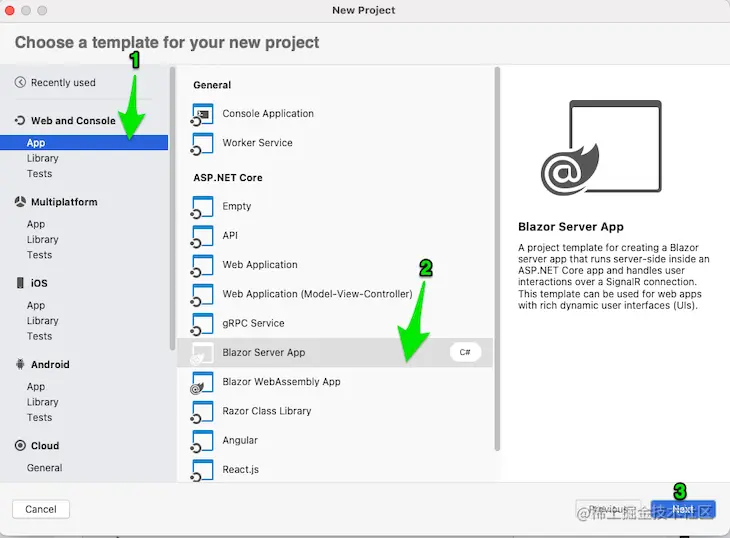Click the Previous button
This screenshot has width=730, height=538.
pos(608,509)
